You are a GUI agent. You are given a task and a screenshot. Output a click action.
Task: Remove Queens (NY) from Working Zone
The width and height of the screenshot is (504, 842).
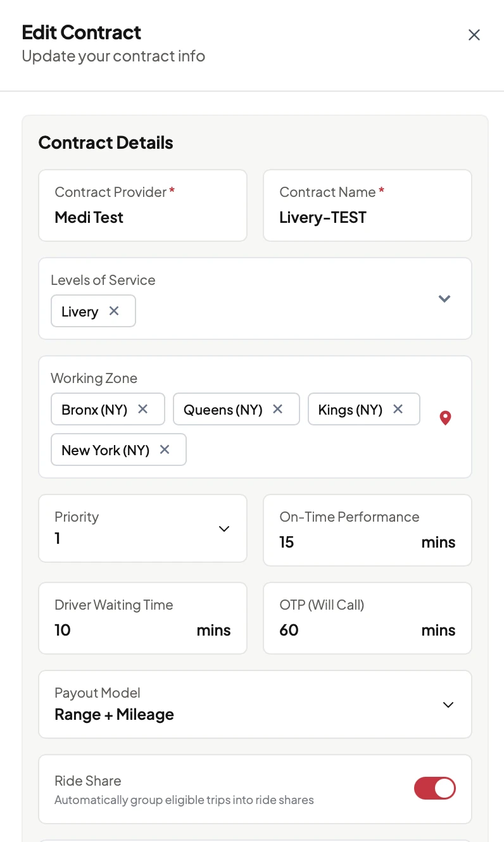click(x=277, y=409)
